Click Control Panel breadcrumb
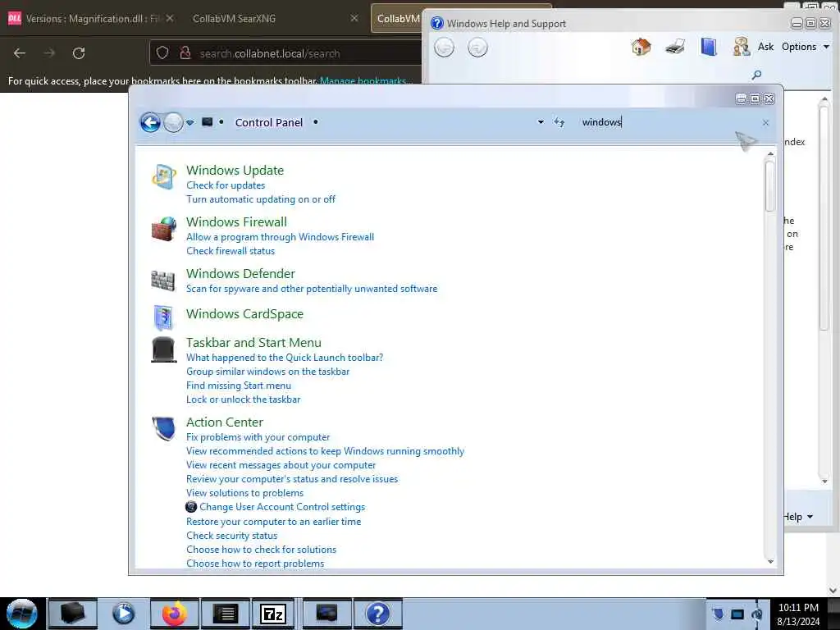840x630 pixels. tap(269, 123)
